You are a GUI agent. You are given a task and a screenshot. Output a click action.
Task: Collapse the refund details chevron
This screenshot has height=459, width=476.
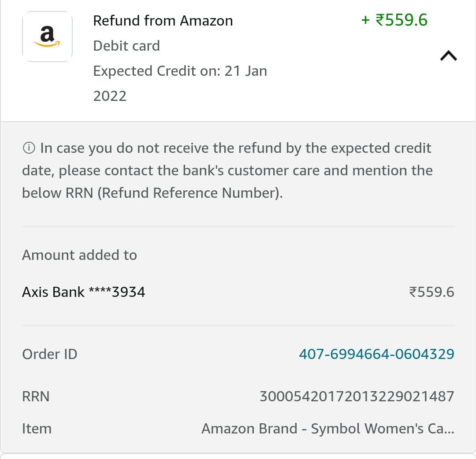(448, 56)
